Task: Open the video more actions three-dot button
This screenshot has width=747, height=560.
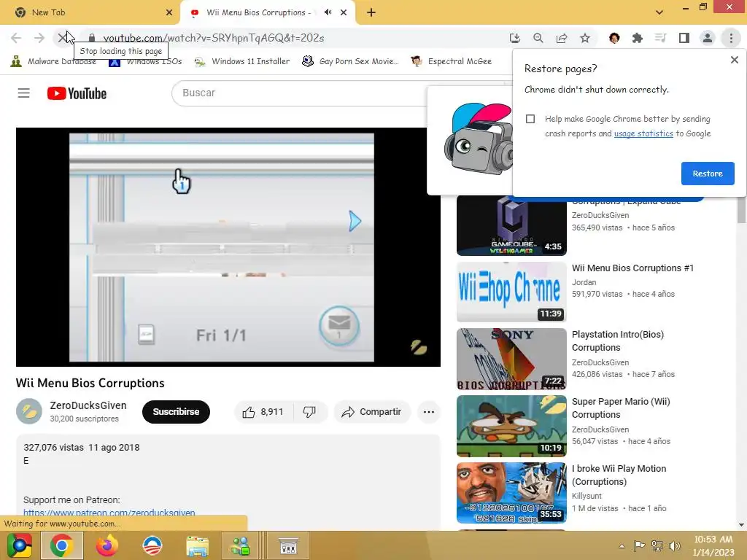Action: tap(429, 412)
